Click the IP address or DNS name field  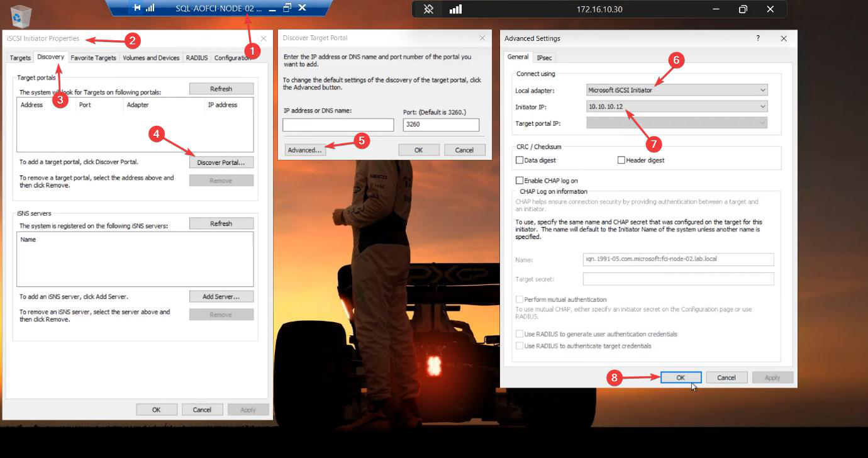click(x=338, y=125)
